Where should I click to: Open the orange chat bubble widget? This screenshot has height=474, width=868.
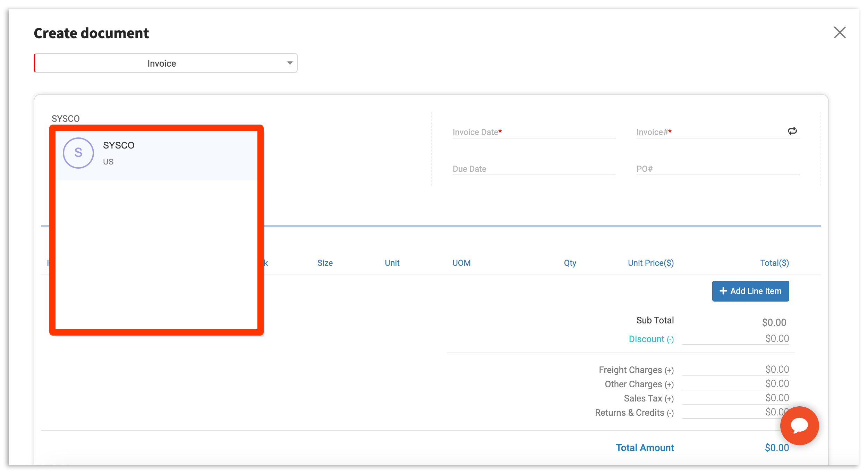point(799,425)
